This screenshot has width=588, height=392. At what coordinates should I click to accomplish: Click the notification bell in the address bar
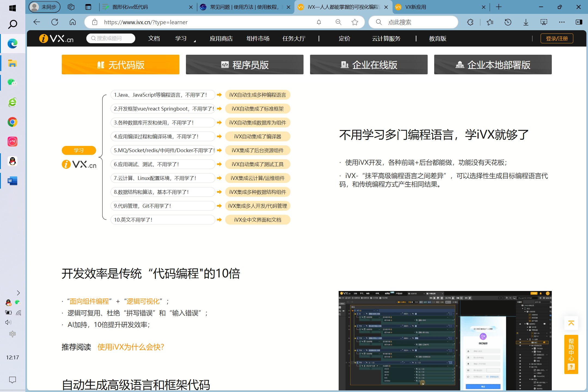click(319, 22)
